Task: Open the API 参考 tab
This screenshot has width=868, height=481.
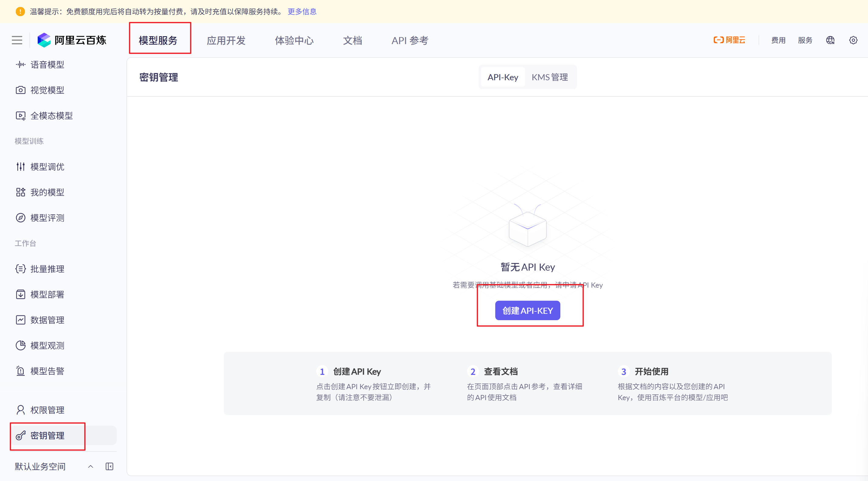Action: coord(410,40)
